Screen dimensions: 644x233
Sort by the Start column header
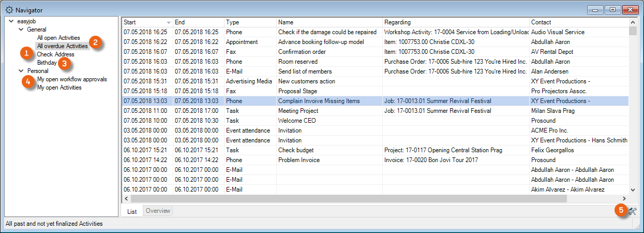coord(144,22)
